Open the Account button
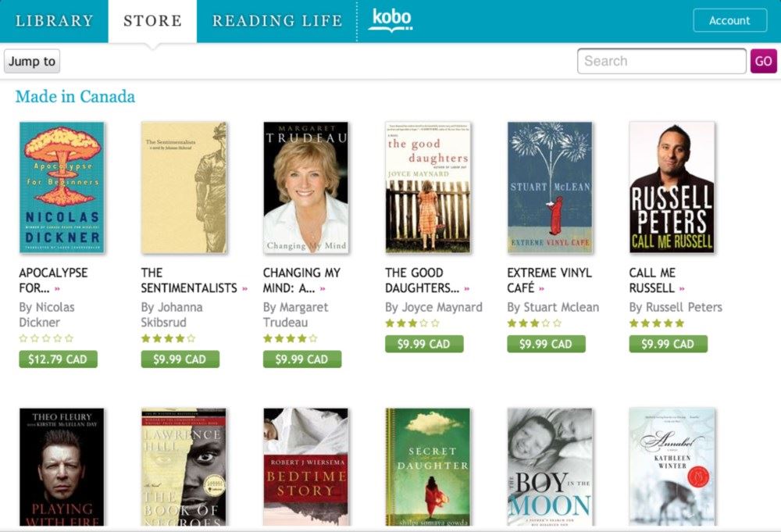The width and height of the screenshot is (781, 532). point(729,20)
